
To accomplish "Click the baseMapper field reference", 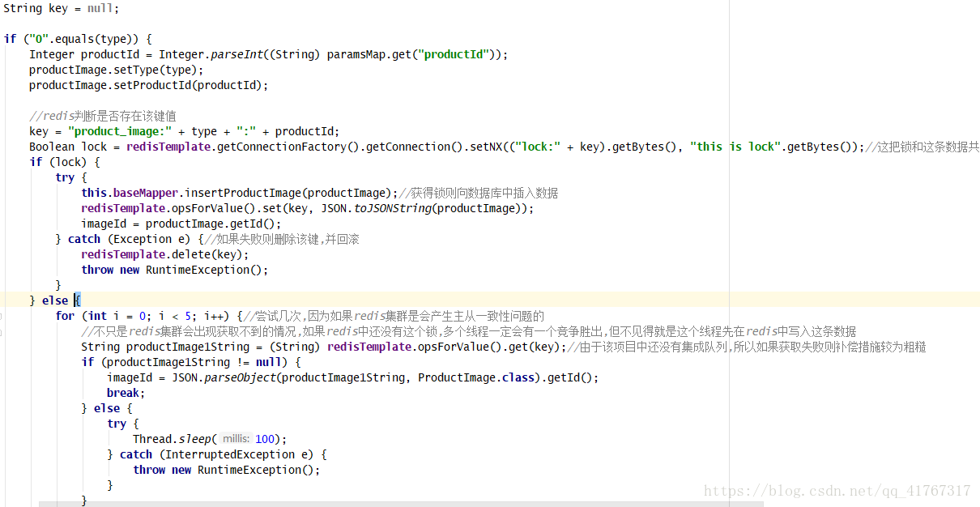I will coord(146,193).
